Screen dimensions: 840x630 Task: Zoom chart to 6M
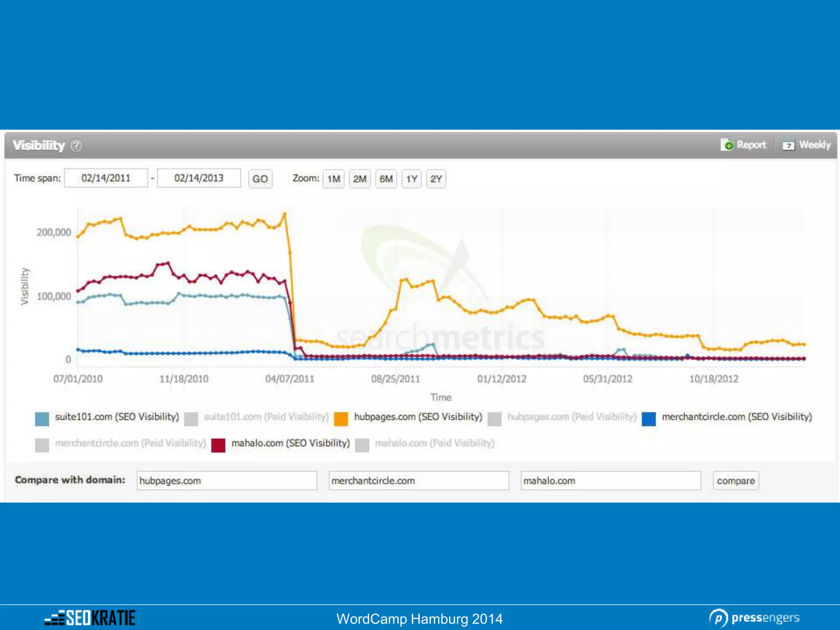[x=386, y=179]
